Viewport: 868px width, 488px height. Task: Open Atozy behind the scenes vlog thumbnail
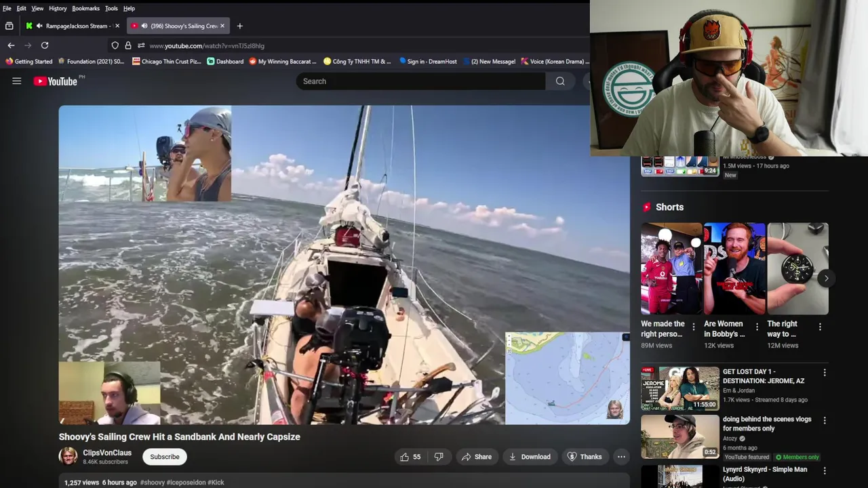(680, 436)
